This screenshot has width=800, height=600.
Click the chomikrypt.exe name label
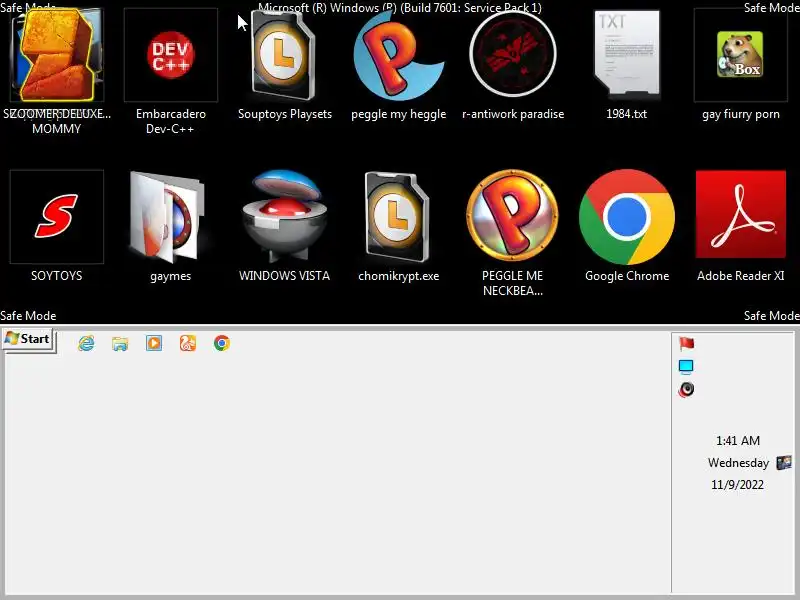[398, 276]
